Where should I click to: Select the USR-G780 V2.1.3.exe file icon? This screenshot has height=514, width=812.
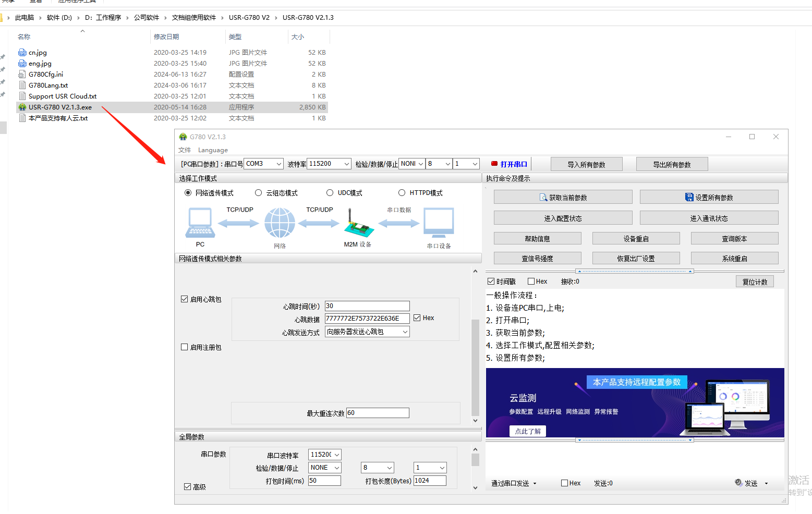click(22, 107)
